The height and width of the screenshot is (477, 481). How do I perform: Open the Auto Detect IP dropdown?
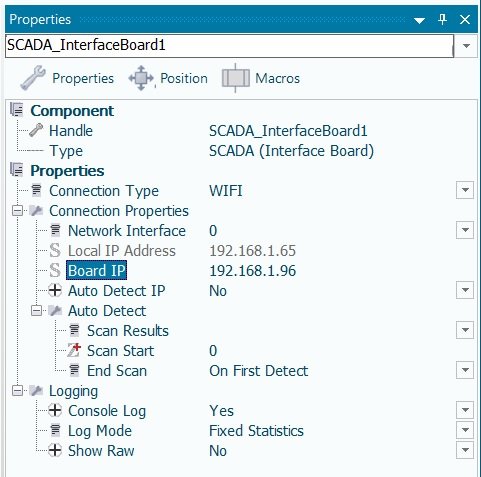click(465, 290)
